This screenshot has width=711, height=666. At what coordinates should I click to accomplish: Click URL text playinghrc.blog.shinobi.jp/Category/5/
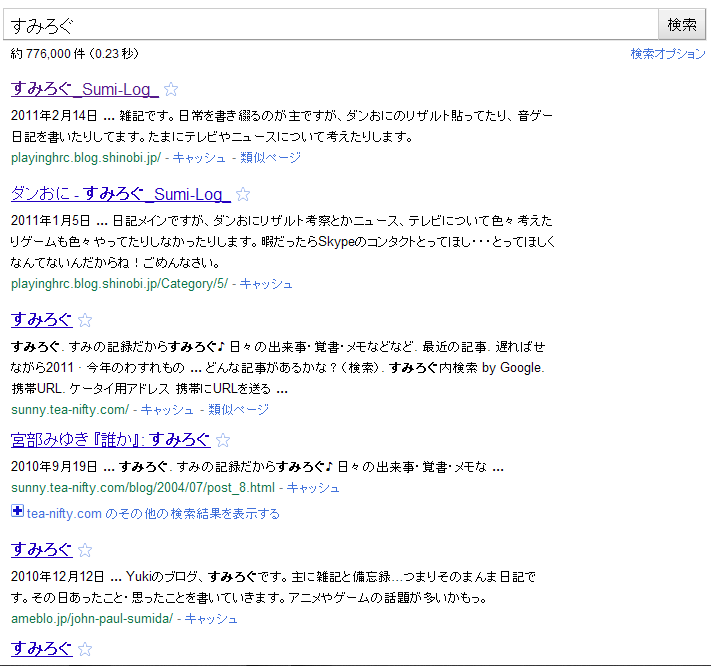[120, 284]
